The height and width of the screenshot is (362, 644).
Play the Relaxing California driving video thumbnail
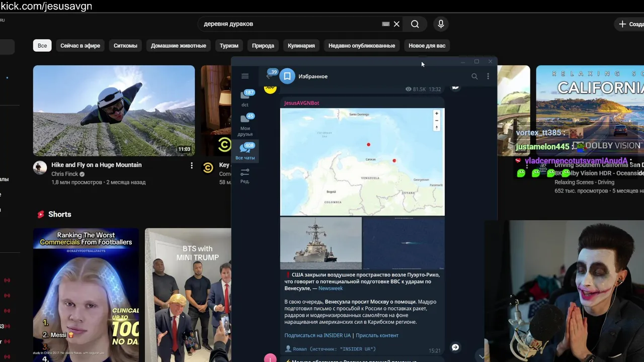[590, 111]
